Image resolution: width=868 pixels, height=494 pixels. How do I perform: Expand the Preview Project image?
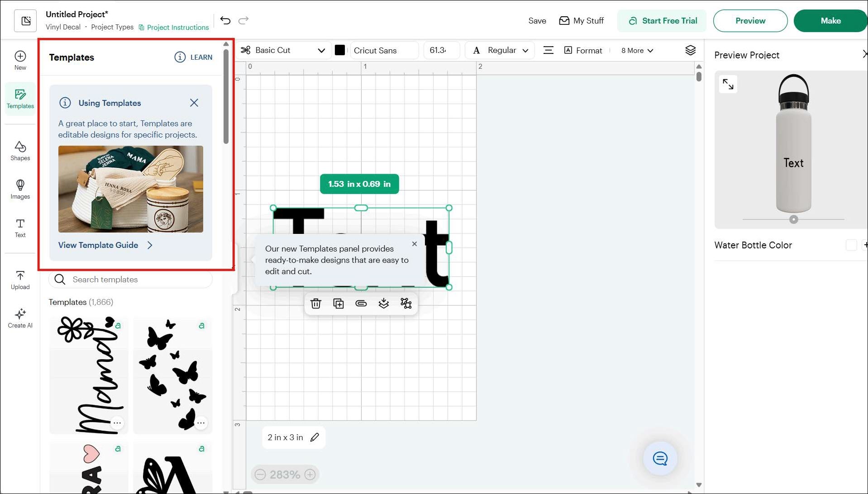[728, 84]
